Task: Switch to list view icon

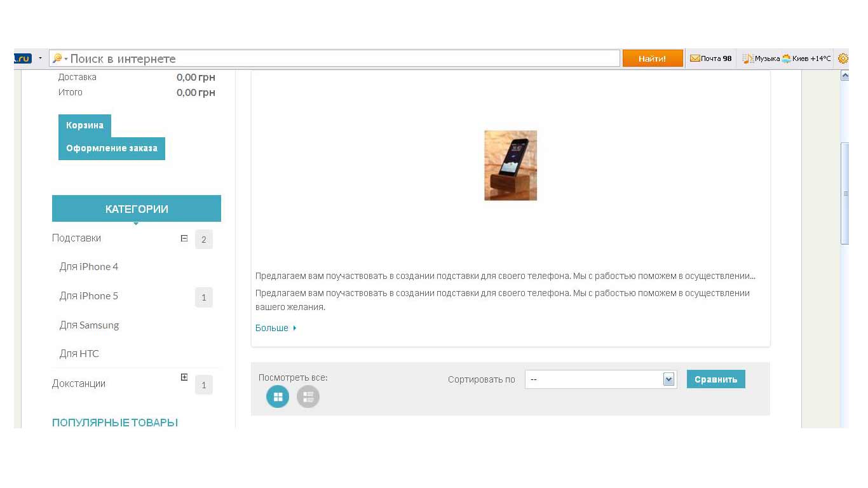Action: [308, 397]
